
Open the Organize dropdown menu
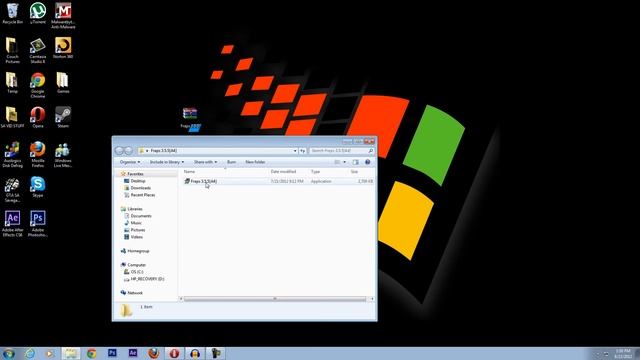pos(130,162)
